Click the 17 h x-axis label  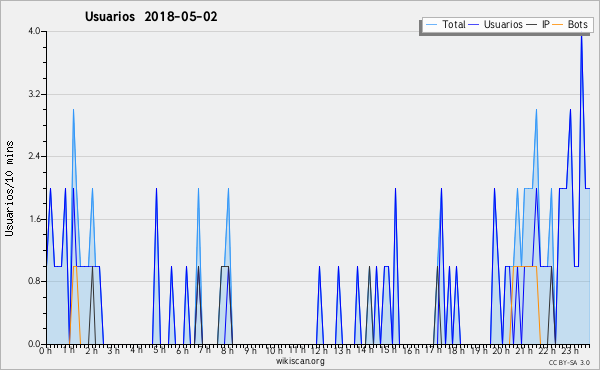click(x=433, y=350)
